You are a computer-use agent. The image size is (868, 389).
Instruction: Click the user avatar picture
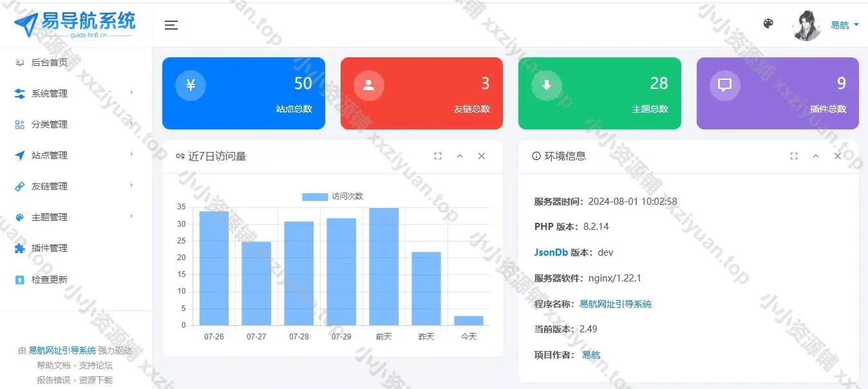coord(807,25)
